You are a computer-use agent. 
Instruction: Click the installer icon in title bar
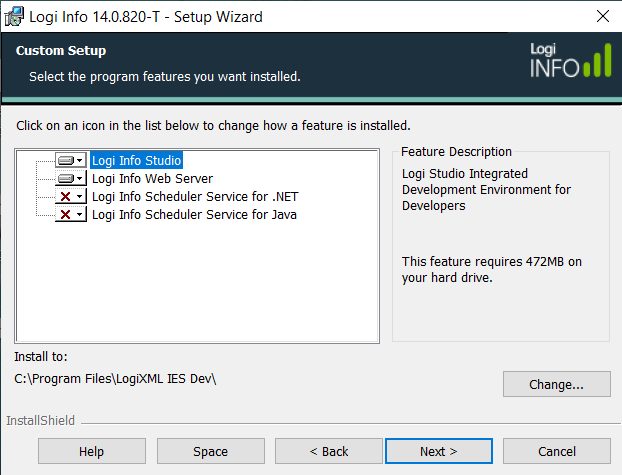(x=14, y=17)
